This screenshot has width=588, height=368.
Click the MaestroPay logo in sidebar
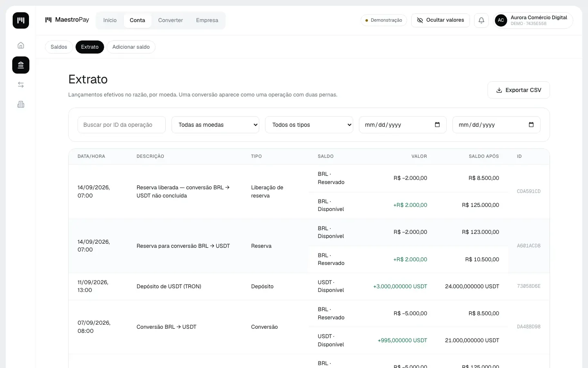[21, 20]
